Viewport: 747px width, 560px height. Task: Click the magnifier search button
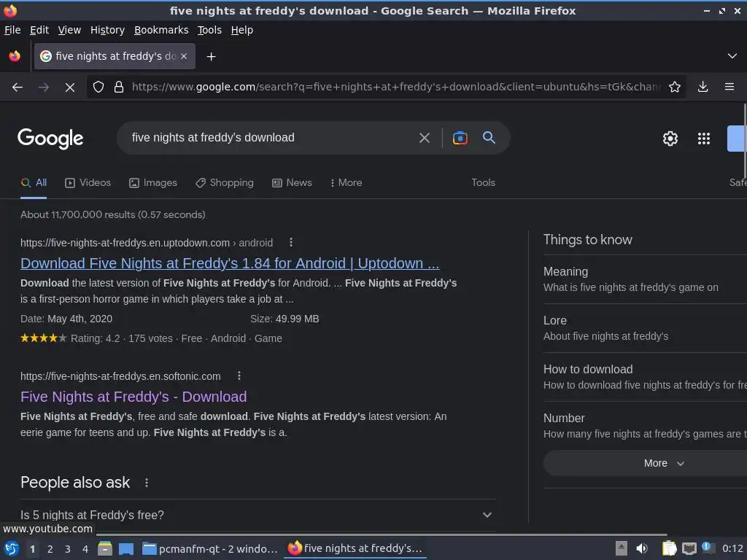click(489, 138)
